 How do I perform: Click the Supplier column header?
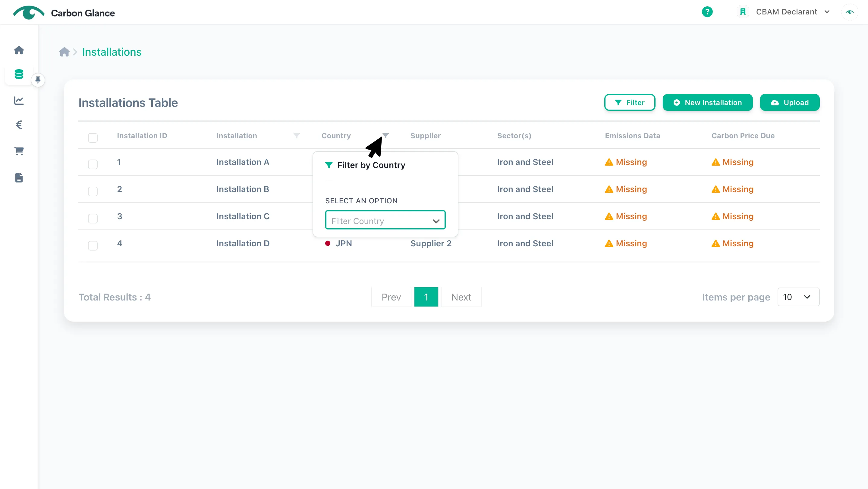(425, 135)
